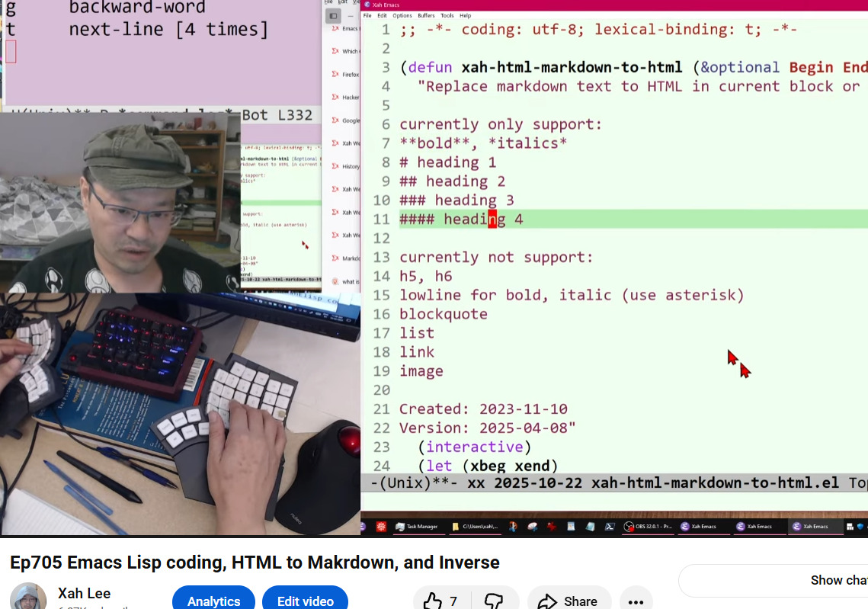This screenshot has width=868, height=609.
Task: Toggle the sidebar panel icon in browser
Action: (333, 16)
